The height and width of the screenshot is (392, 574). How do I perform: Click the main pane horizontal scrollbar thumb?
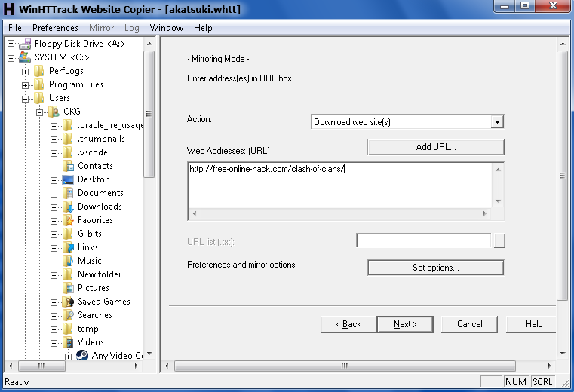[345, 366]
